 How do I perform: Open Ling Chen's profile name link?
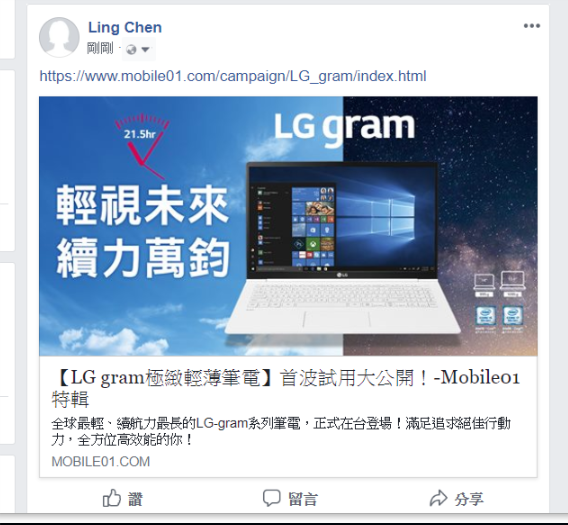(125, 28)
